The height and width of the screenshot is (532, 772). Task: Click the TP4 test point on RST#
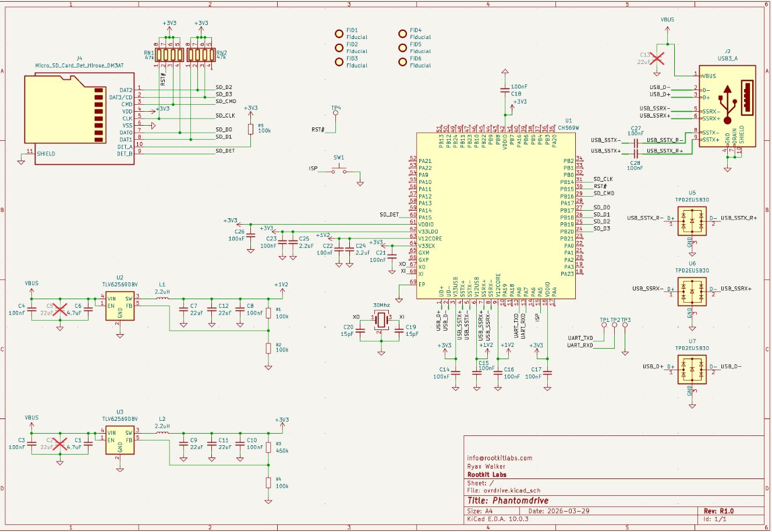point(335,114)
